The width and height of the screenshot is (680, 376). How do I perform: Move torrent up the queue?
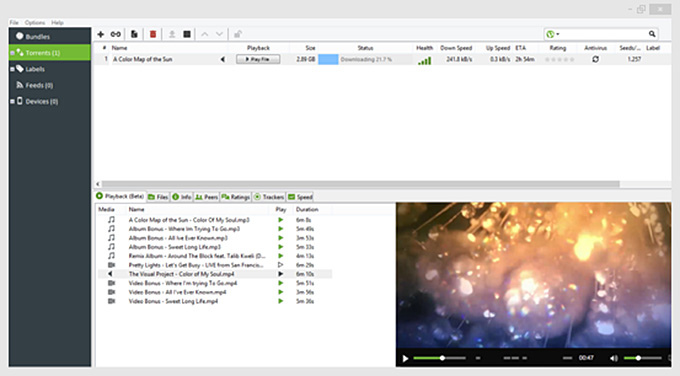[205, 34]
